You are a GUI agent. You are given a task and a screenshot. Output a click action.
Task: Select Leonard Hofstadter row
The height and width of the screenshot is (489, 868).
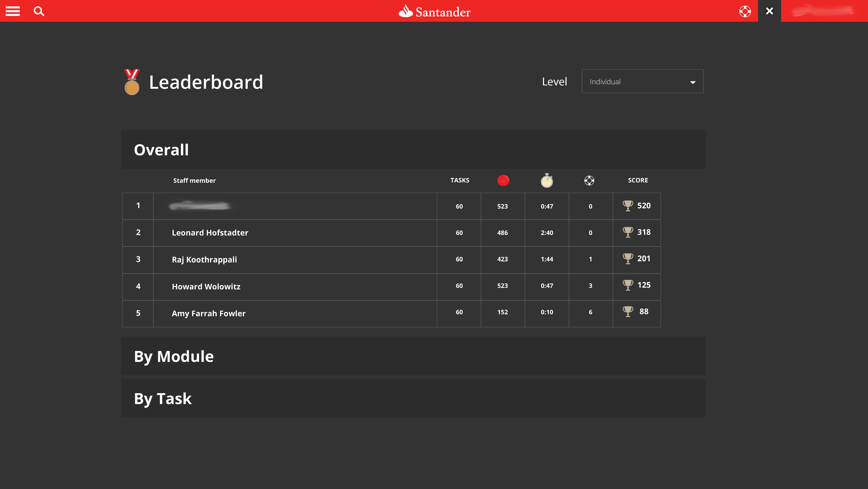[210, 233]
